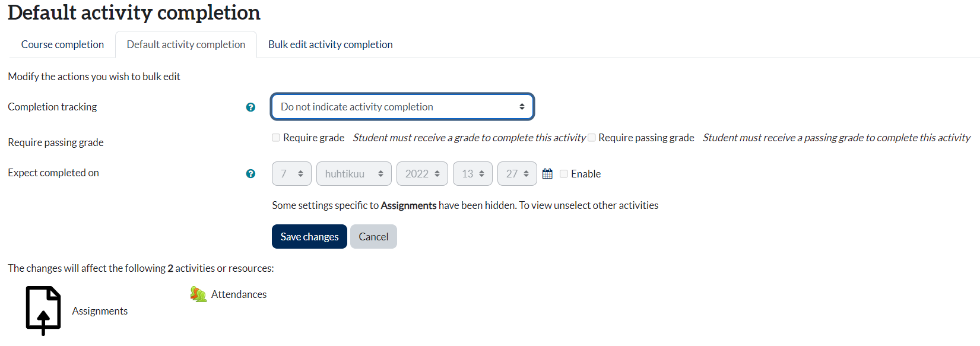980x346 pixels.
Task: Click the Attendances people icon
Action: [x=198, y=294]
